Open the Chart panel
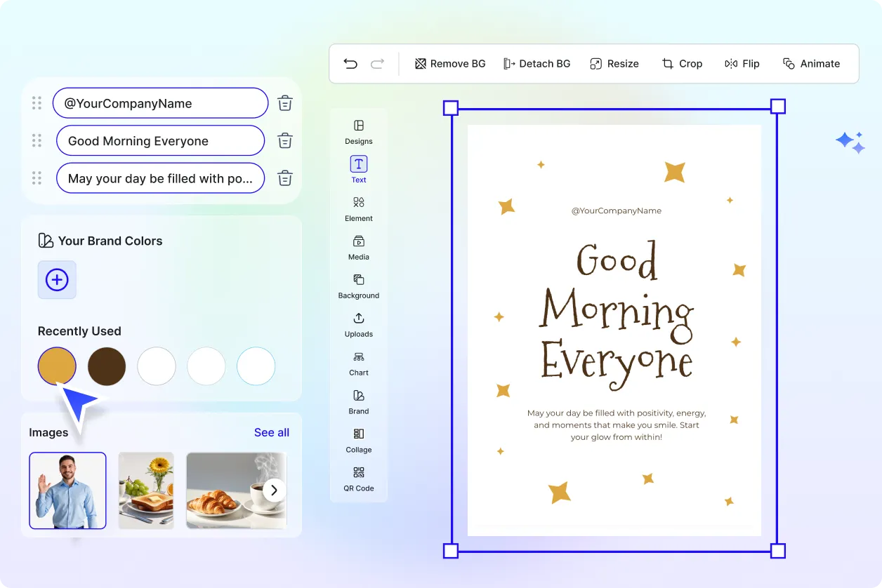 (x=358, y=362)
